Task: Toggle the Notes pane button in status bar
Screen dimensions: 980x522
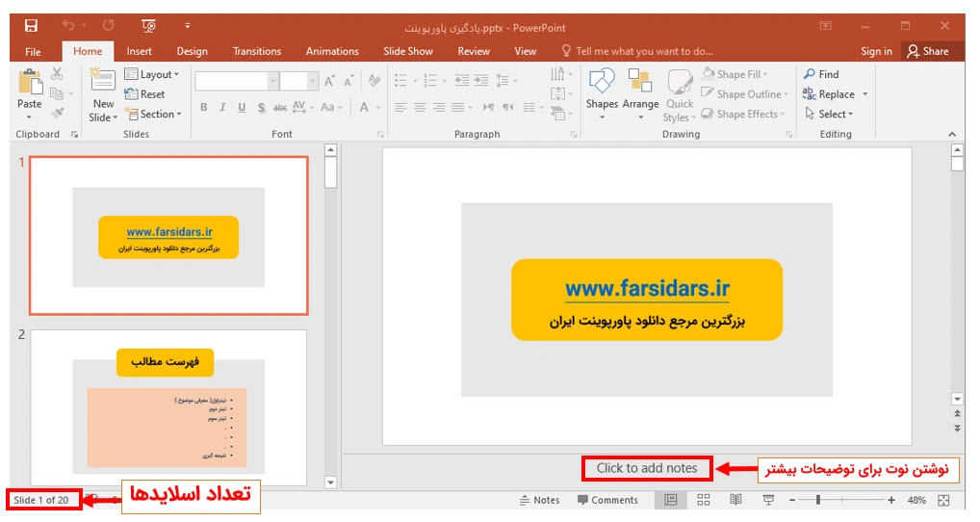Action: (x=539, y=500)
